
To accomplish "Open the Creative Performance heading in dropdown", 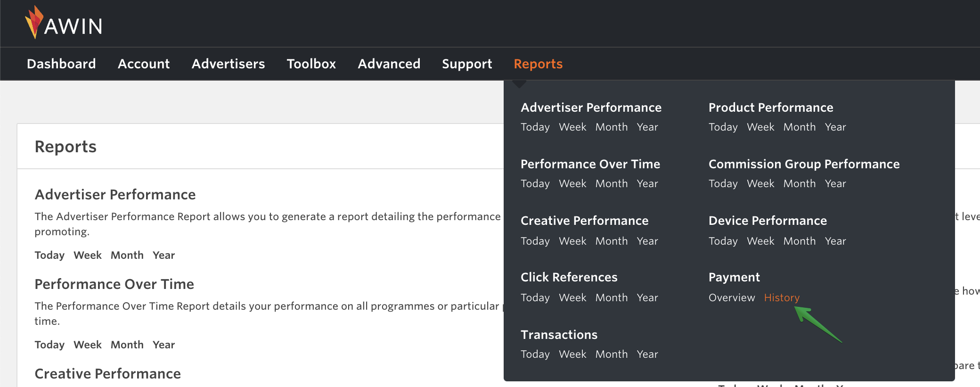I will pyautogui.click(x=584, y=221).
